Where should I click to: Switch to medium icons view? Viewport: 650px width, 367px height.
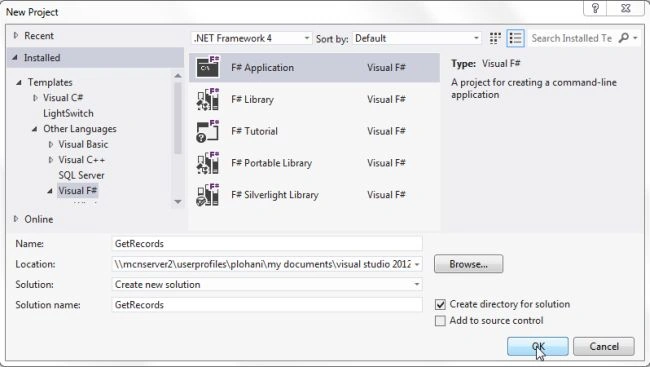point(495,38)
